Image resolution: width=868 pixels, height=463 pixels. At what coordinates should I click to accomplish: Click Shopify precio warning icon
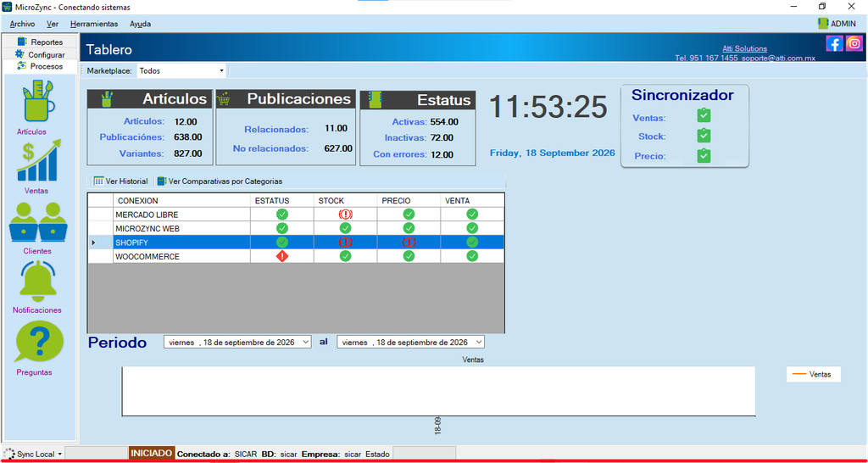[409, 242]
